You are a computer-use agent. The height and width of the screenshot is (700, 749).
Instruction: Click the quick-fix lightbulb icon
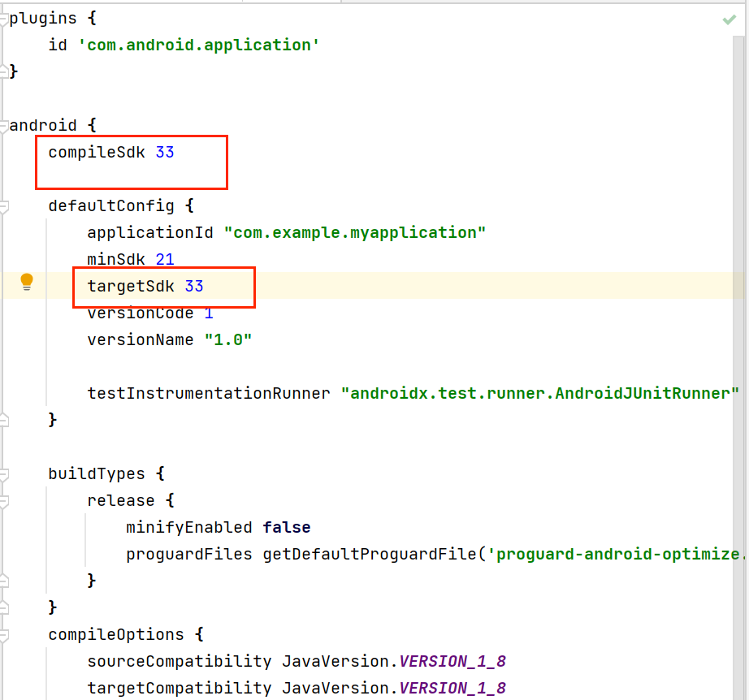[x=27, y=280]
